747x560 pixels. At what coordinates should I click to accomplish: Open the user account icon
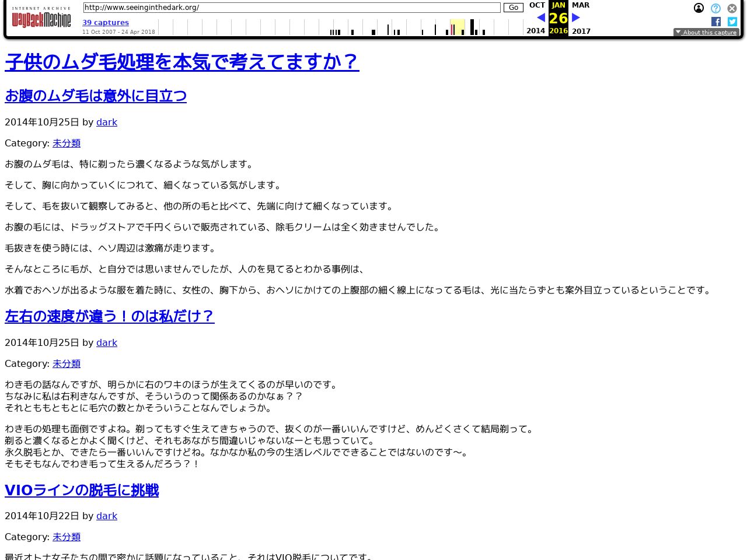pyautogui.click(x=699, y=8)
